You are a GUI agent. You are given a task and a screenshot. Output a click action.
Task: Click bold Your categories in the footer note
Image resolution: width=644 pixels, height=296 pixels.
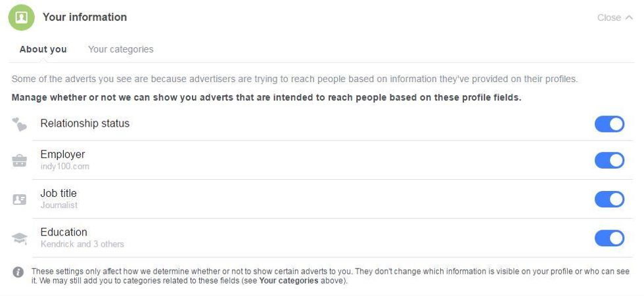(x=288, y=282)
